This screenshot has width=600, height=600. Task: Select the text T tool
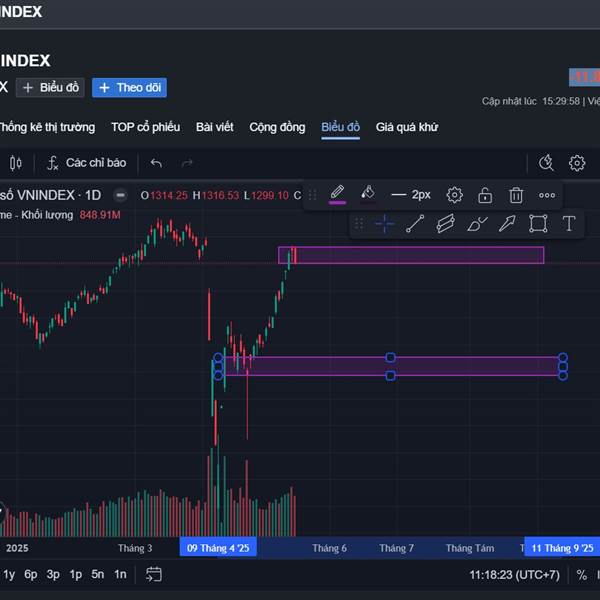tap(569, 224)
